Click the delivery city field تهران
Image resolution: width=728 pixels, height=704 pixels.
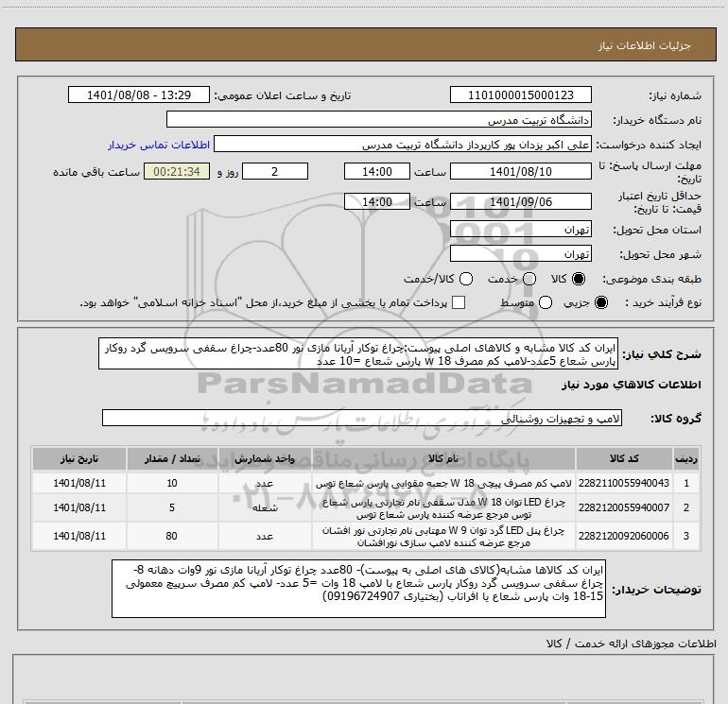click(520, 254)
